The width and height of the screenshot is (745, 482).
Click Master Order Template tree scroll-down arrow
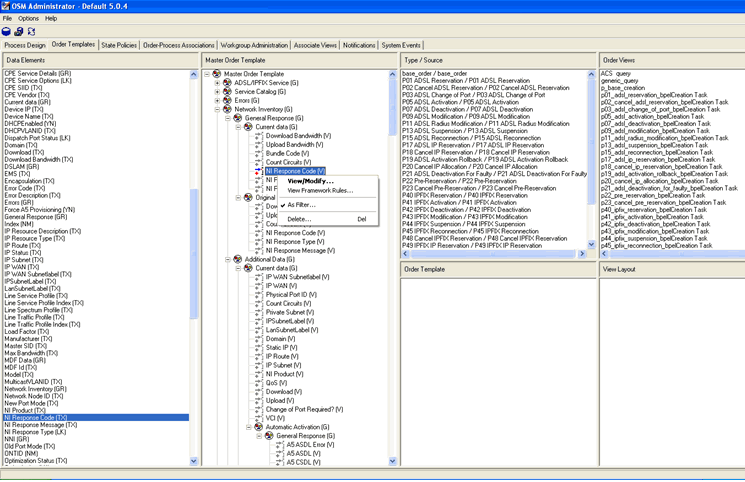click(x=392, y=461)
